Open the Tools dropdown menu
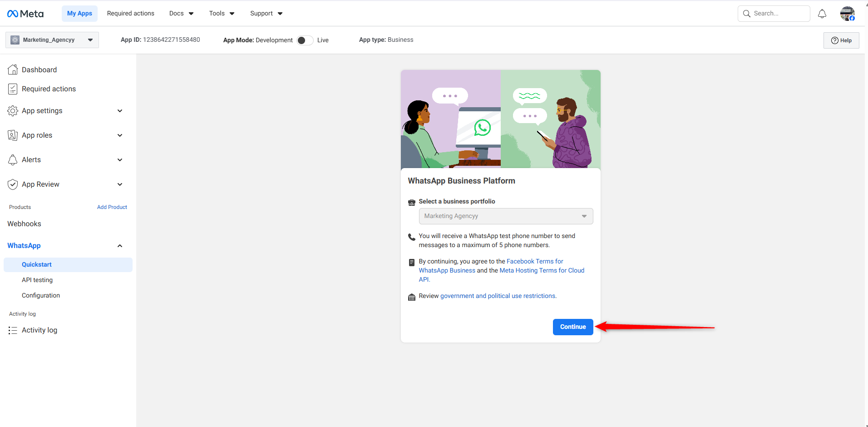This screenshot has height=427, width=868. 222,14
